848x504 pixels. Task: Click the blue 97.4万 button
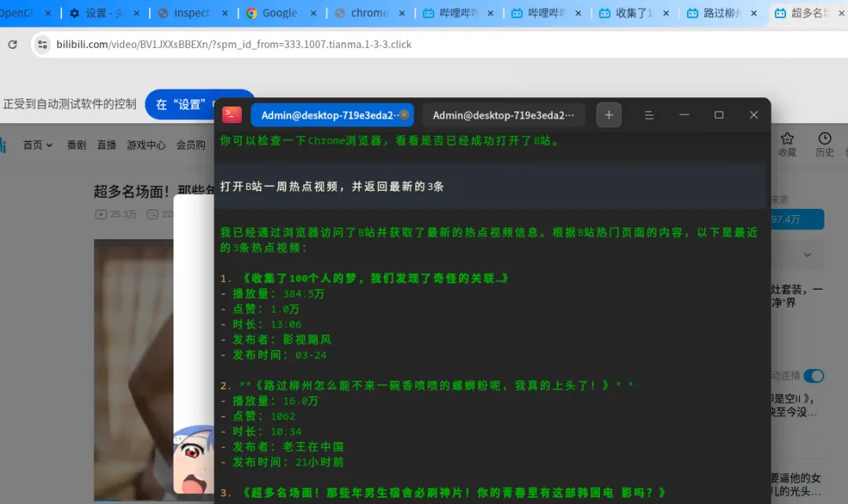[798, 220]
